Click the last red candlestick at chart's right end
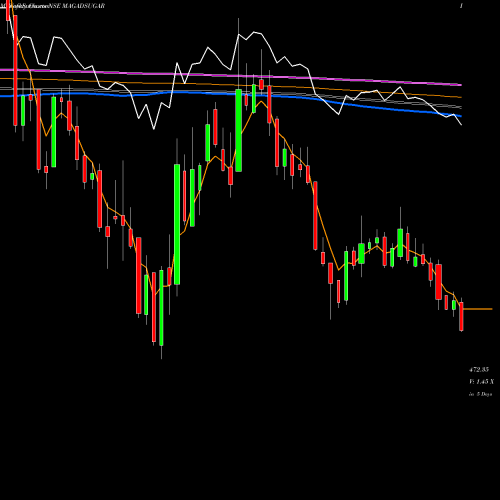This screenshot has width=500, height=500. coord(462,316)
